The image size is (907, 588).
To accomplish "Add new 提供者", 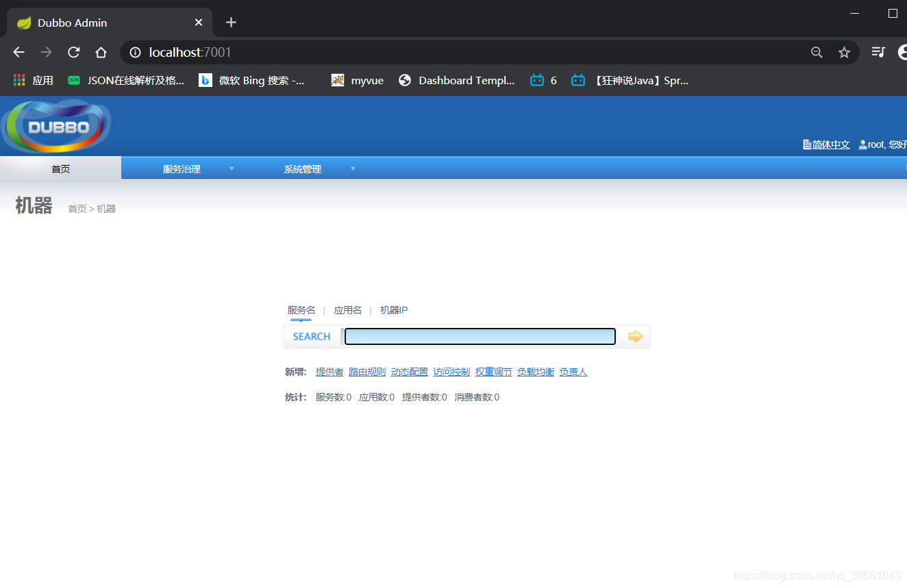I will (330, 372).
